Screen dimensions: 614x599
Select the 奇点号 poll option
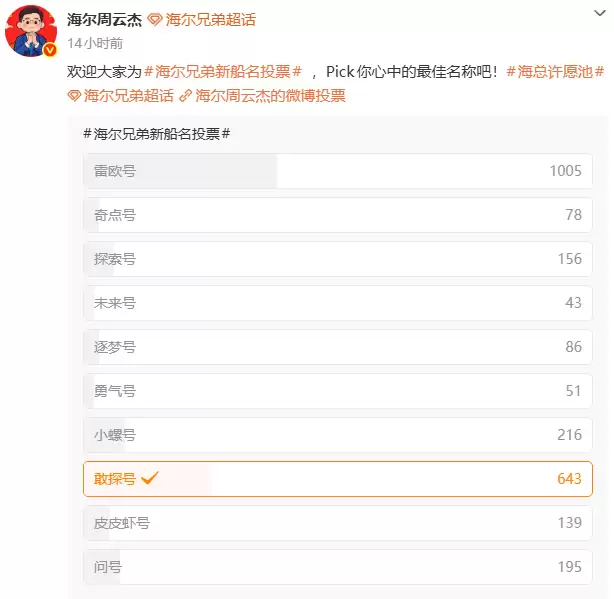[337, 215]
